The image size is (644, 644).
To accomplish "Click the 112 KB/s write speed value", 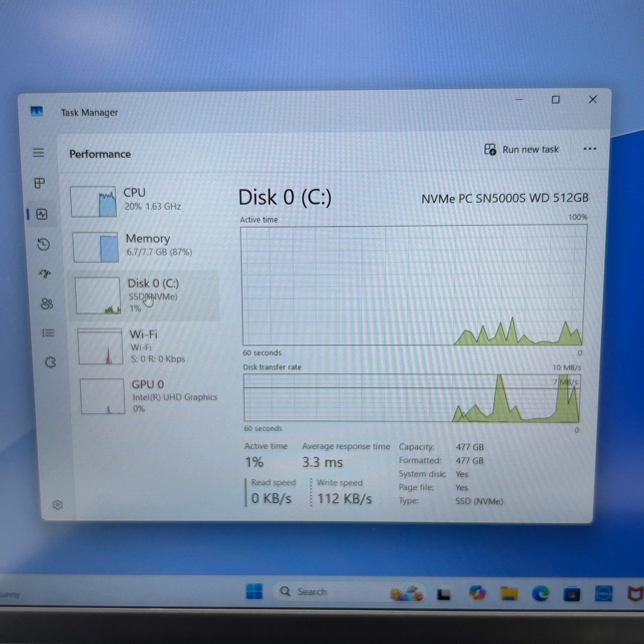I will click(x=345, y=499).
